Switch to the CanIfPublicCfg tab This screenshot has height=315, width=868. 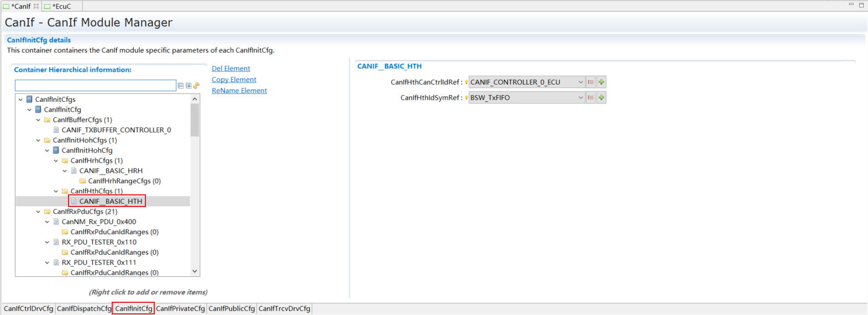[x=232, y=308]
